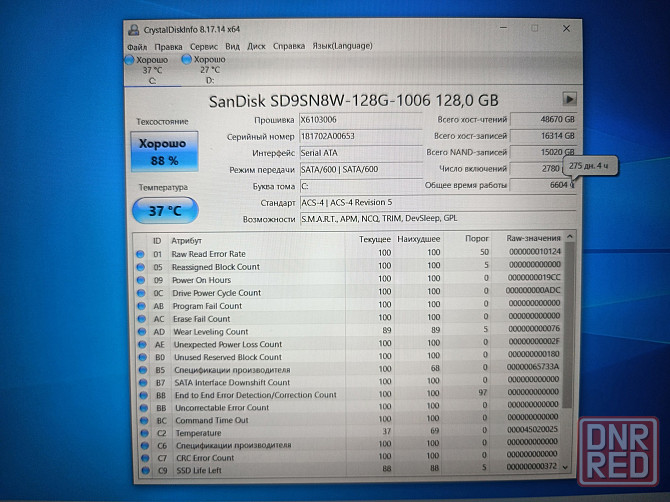Select the SATA Interface Downshift Count row
The image size is (670, 502).
(348, 382)
